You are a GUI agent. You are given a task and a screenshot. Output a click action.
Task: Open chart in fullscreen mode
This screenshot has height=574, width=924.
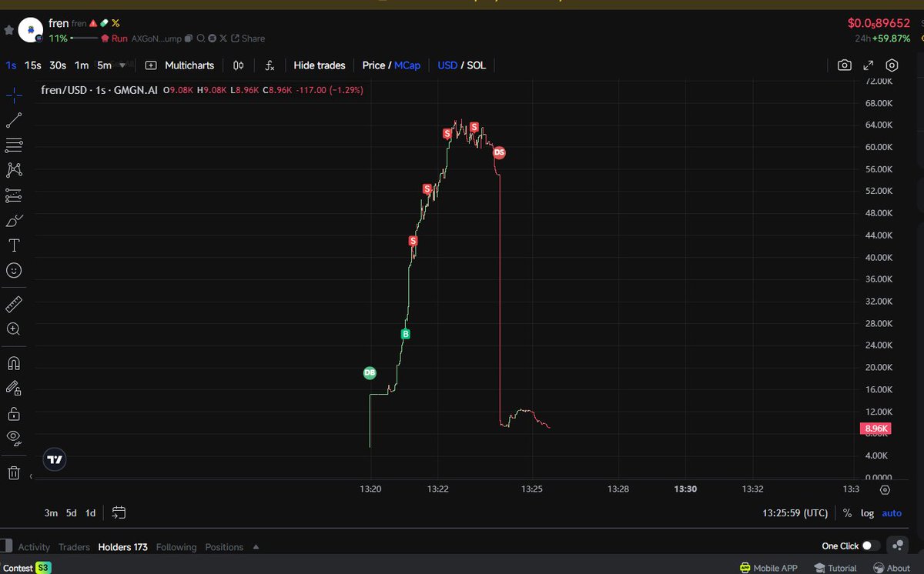[x=868, y=65]
